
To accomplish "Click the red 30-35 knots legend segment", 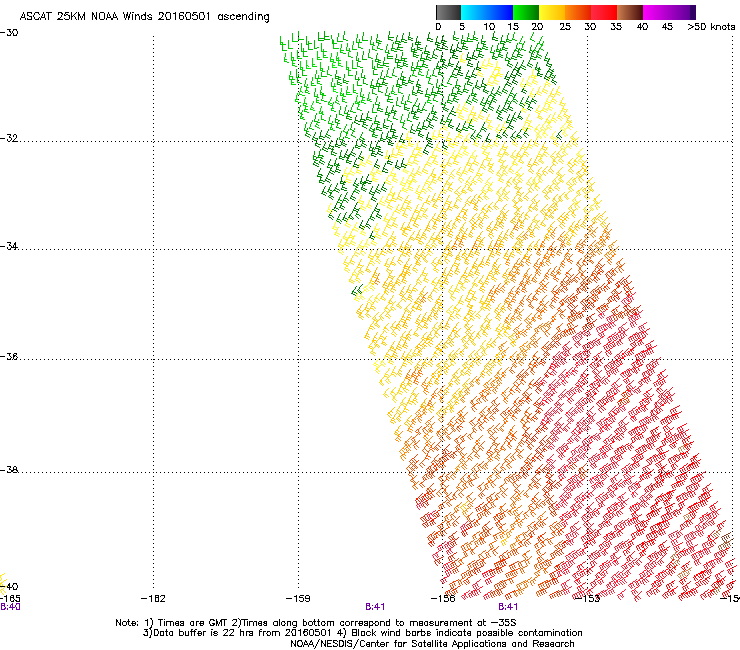I will [x=604, y=12].
